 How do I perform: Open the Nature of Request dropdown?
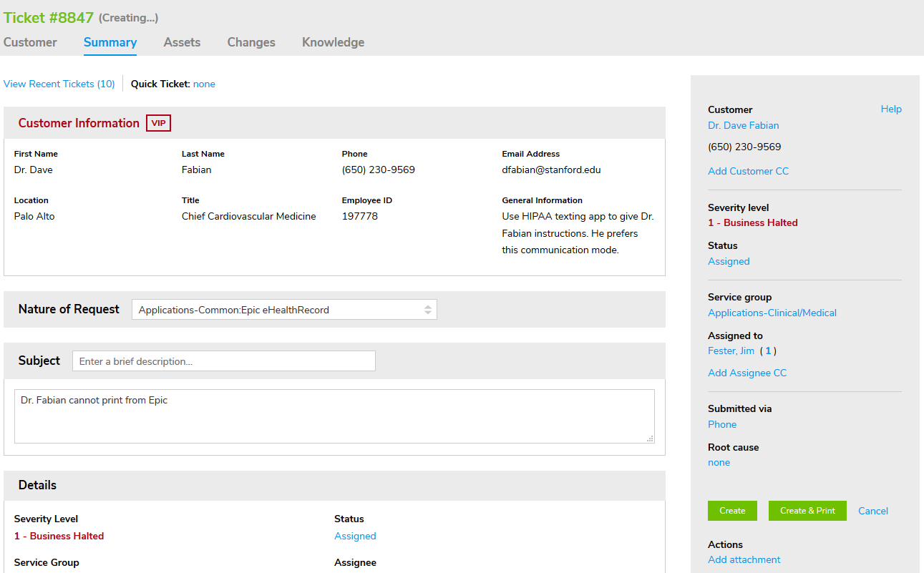(x=284, y=310)
